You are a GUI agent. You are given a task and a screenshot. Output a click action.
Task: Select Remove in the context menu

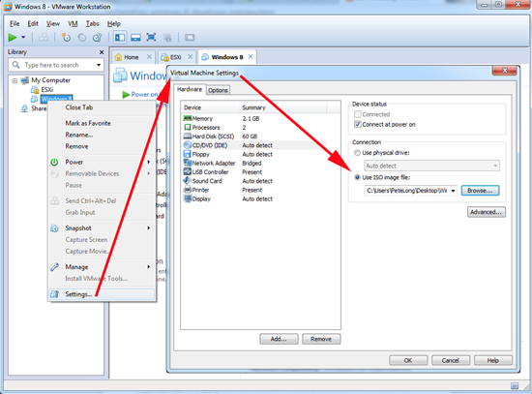coord(102,146)
